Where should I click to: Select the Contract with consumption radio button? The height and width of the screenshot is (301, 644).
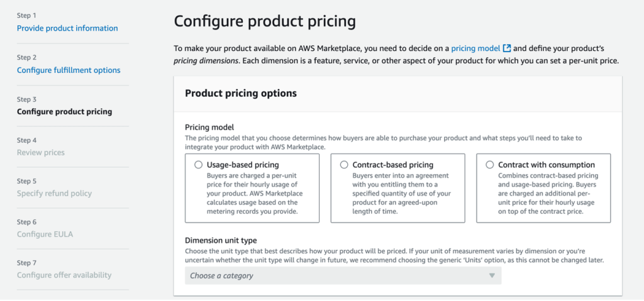tap(490, 165)
